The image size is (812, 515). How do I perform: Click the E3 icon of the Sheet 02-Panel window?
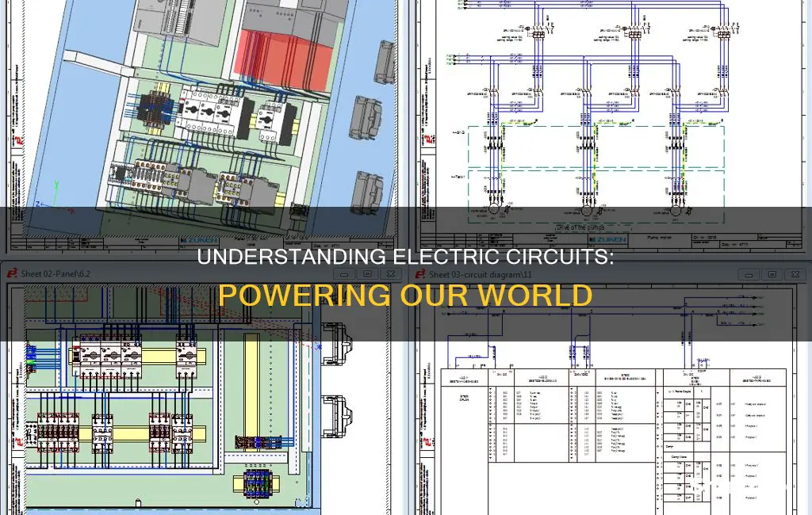coord(11,273)
